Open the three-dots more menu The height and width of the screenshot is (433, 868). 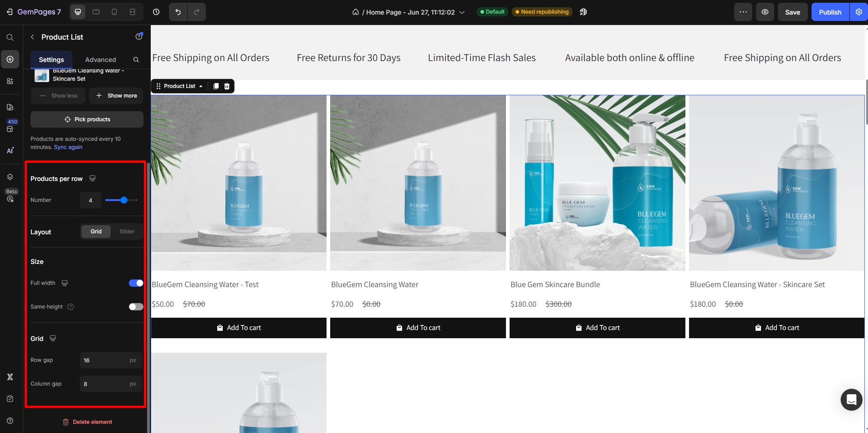pyautogui.click(x=743, y=12)
